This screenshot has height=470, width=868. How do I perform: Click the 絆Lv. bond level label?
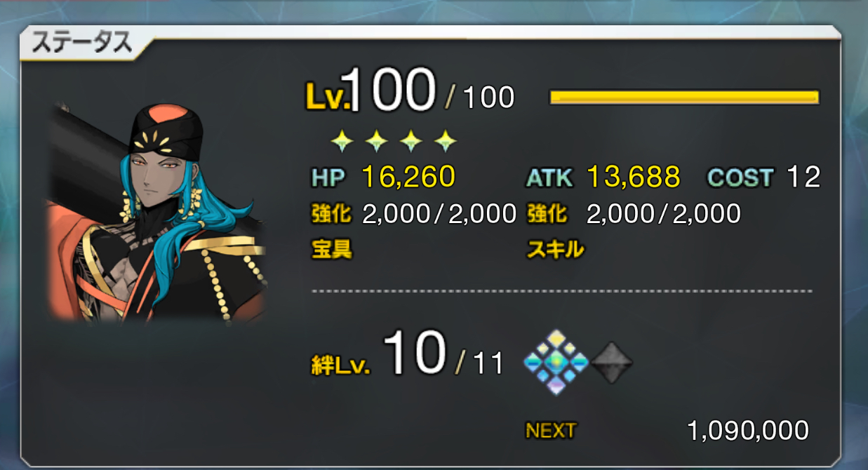point(340,365)
